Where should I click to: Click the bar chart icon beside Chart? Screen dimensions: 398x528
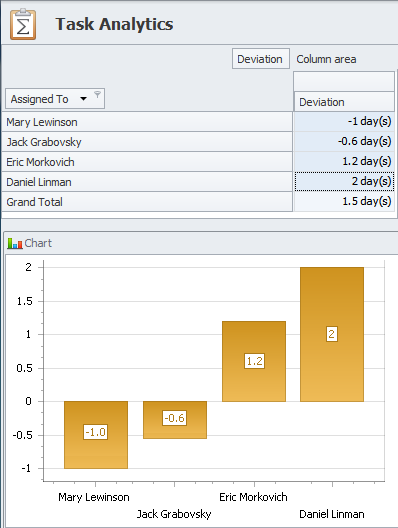point(15,243)
